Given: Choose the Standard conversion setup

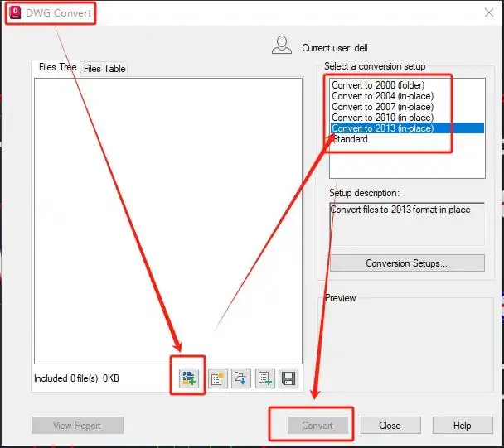Looking at the screenshot, I should (350, 139).
